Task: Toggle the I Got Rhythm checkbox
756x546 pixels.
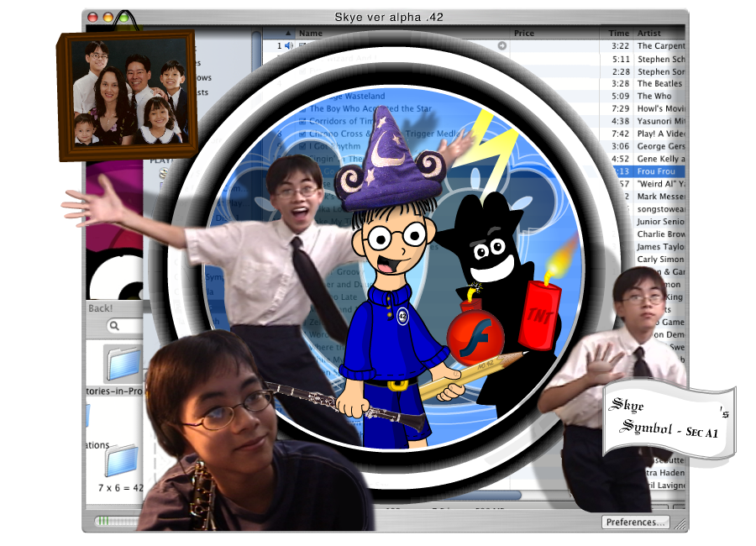Action: [x=303, y=146]
